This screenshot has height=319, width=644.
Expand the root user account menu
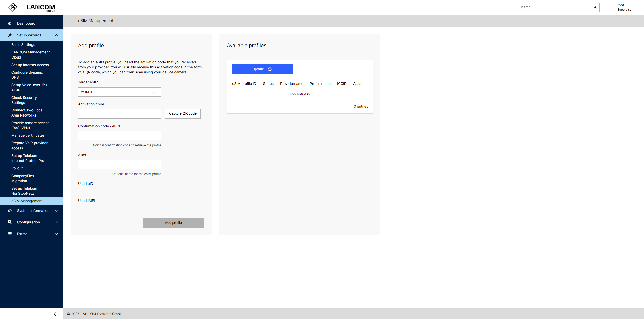point(639,7)
